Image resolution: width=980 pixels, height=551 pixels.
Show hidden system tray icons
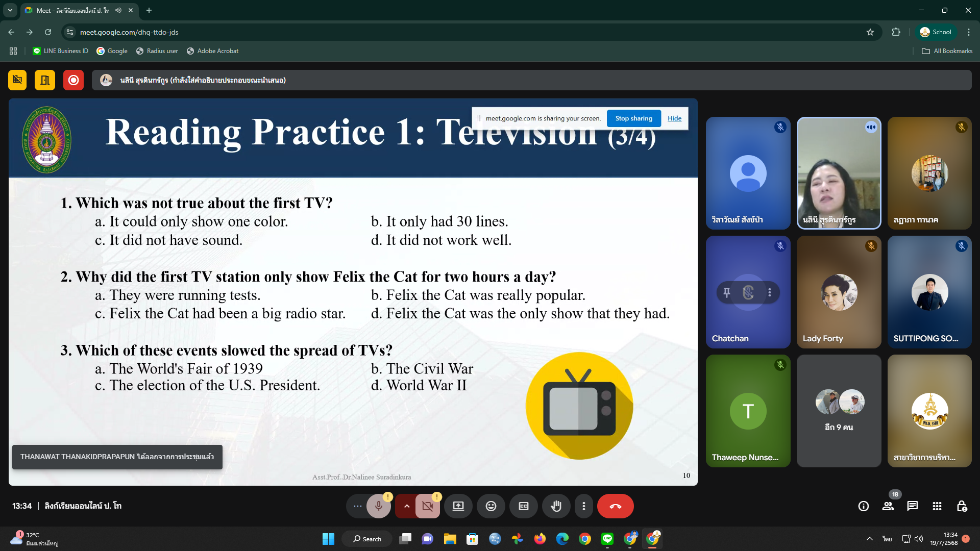[x=869, y=539]
